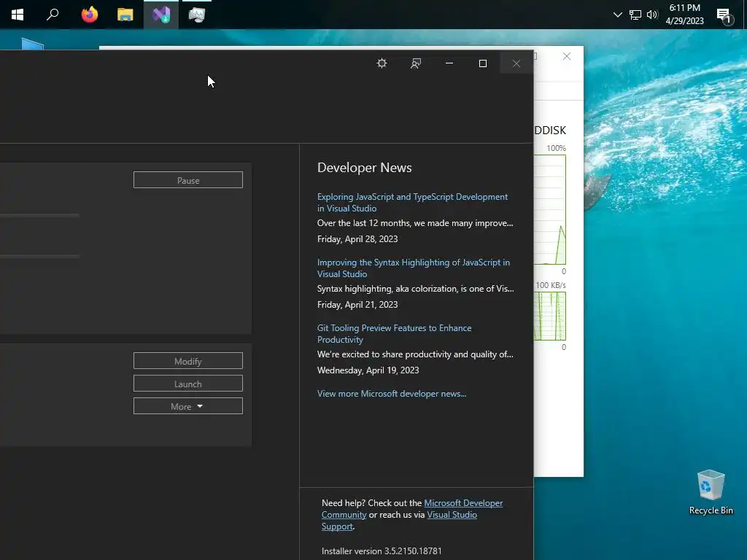Open the Recycle Bin on the desktop
The width and height of the screenshot is (747, 560).
(711, 492)
